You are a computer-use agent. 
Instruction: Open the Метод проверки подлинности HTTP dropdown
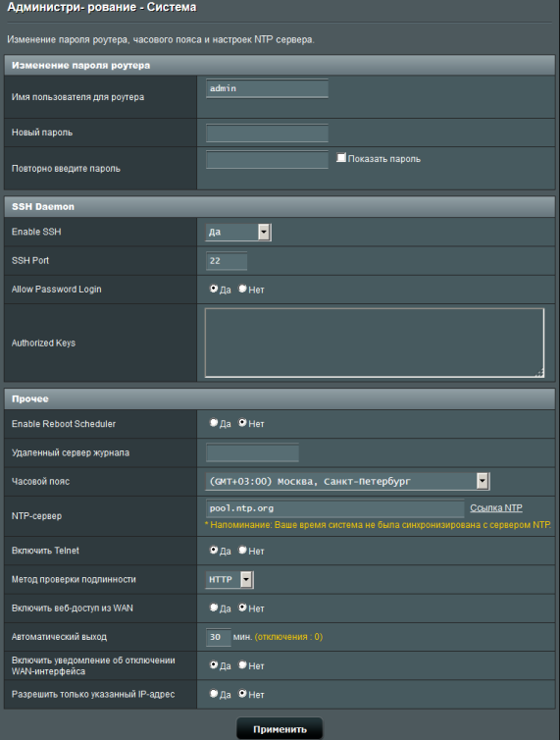[x=229, y=580]
